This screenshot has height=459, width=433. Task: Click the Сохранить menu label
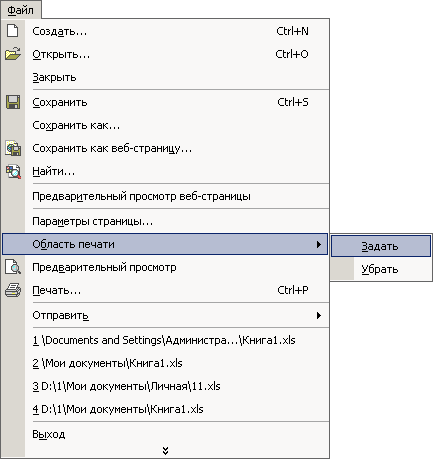click(x=60, y=102)
